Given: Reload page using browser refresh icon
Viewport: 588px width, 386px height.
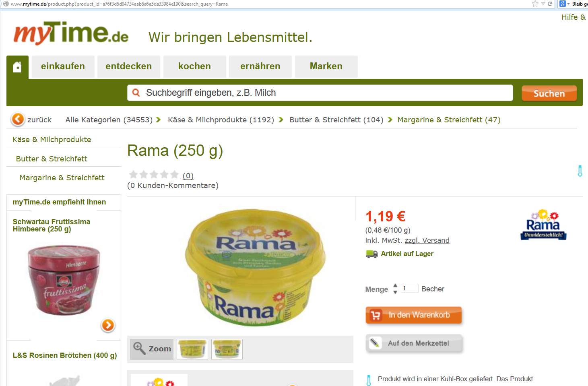Looking at the screenshot, I should click(x=550, y=4).
